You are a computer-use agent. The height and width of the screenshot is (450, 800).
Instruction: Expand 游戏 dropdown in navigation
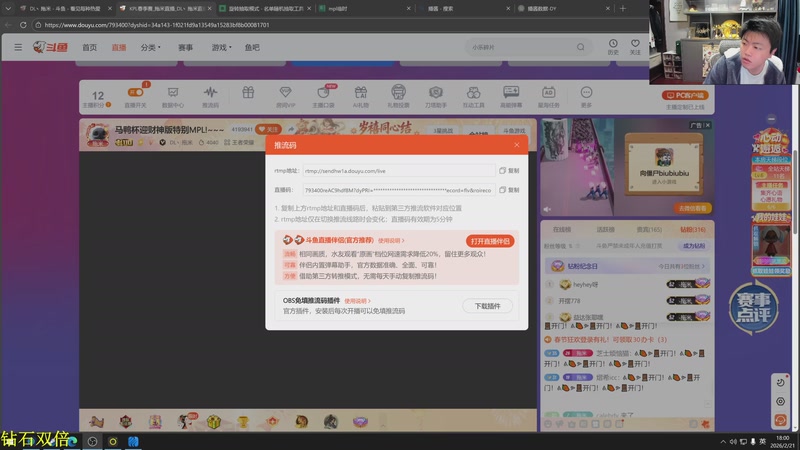point(221,47)
